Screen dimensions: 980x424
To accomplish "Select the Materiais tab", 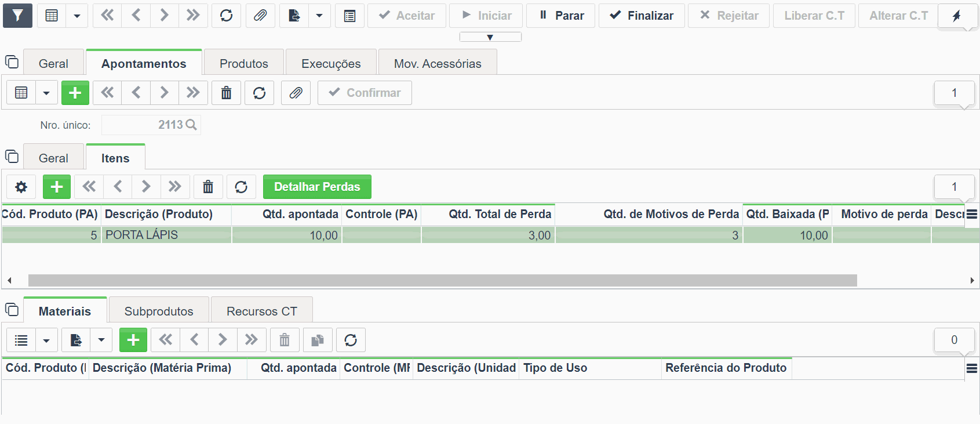I will click(x=65, y=311).
